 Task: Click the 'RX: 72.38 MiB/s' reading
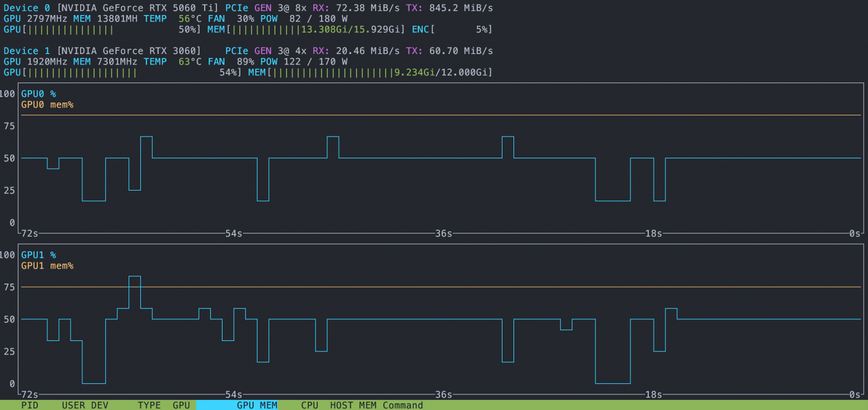[356, 8]
